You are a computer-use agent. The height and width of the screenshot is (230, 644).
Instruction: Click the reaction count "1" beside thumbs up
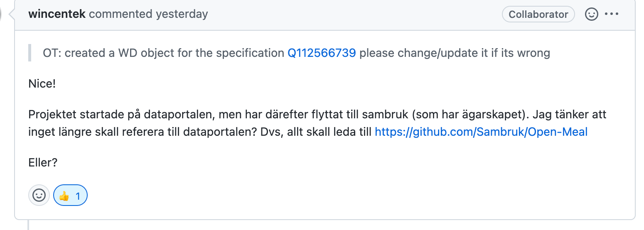tap(78, 196)
